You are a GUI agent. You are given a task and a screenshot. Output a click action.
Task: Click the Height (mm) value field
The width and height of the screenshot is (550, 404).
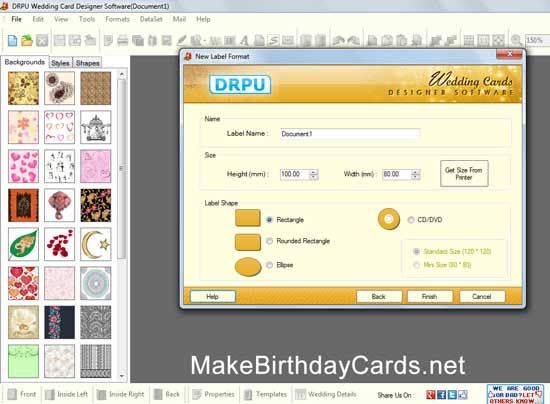pyautogui.click(x=295, y=174)
